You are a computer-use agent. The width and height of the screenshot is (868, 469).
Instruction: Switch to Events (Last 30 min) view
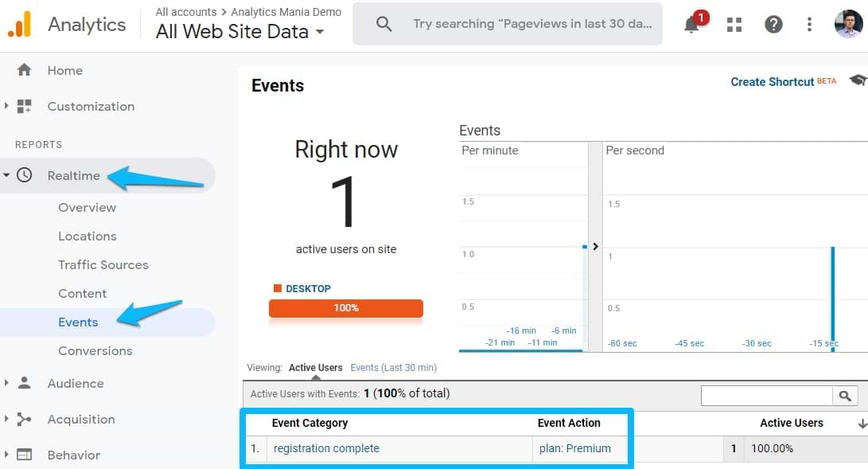(393, 368)
